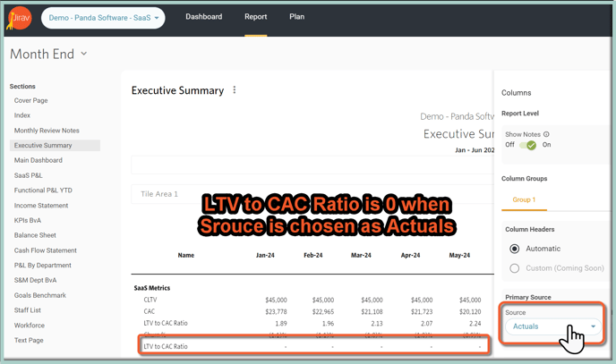Open the P&L By Department section
Image resolution: width=616 pixels, height=364 pixels.
tap(42, 265)
